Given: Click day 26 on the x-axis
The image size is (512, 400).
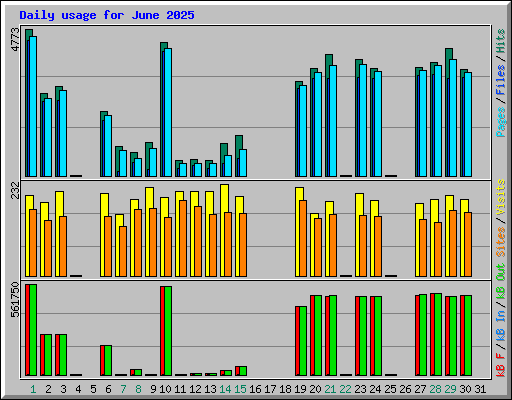Looking at the screenshot, I should pos(405,389).
